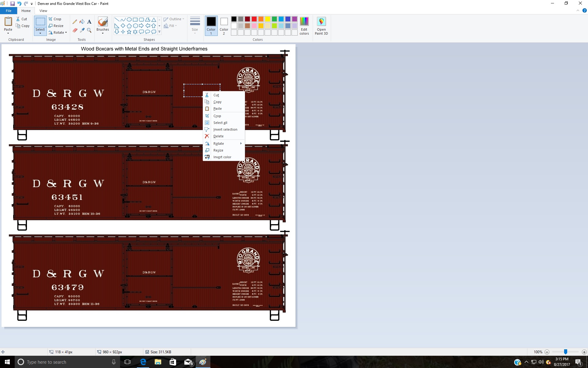
Task: Open the shape Fill dropdown
Action: pyautogui.click(x=170, y=26)
